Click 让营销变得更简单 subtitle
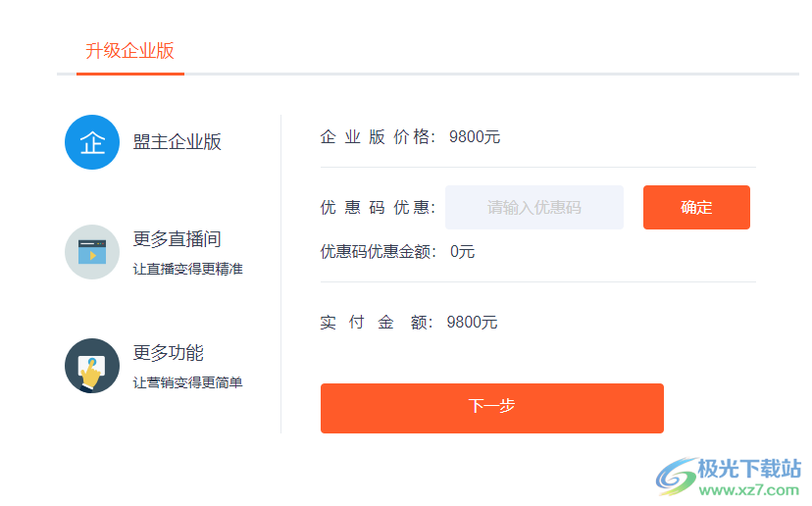Screen dimensions: 812x506 click(187, 382)
